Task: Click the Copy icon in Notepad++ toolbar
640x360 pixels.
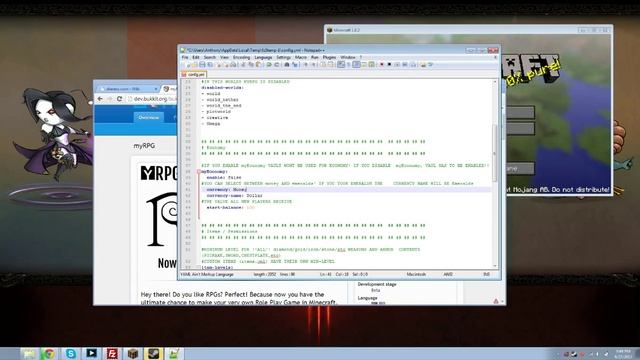Action: (251, 64)
